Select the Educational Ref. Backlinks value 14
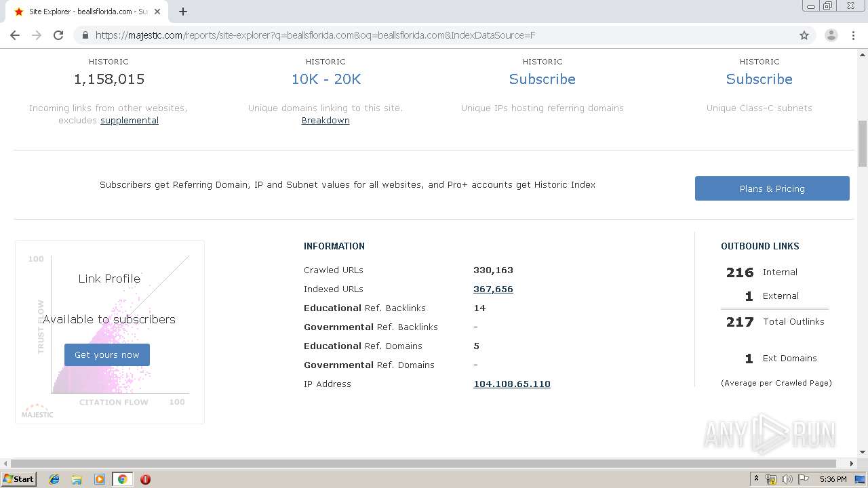The height and width of the screenshot is (488, 868). click(479, 308)
